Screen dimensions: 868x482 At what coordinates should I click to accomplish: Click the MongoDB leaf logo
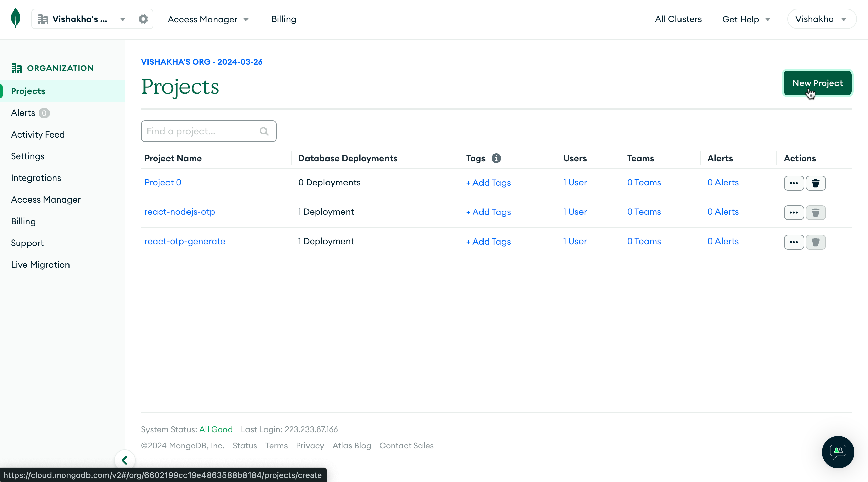point(16,18)
